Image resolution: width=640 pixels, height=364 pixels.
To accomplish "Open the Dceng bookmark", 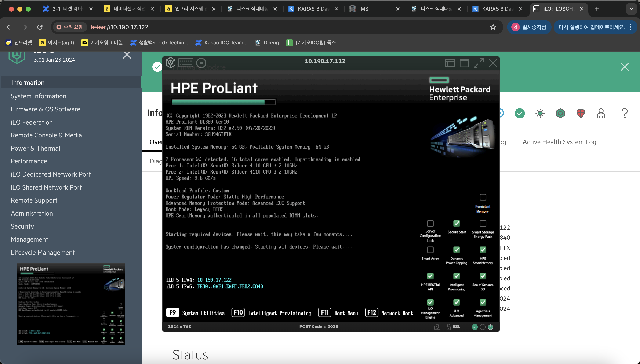I will point(267,42).
